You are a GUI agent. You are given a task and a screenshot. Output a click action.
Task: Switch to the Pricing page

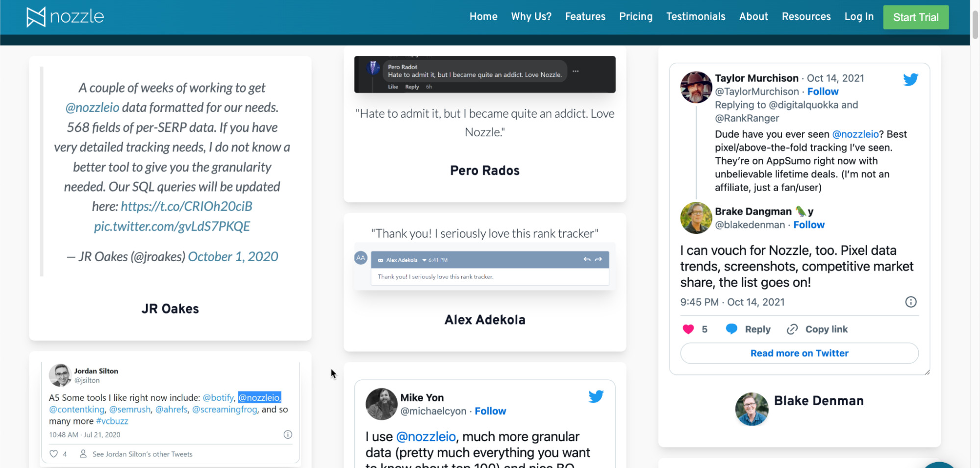point(635,16)
